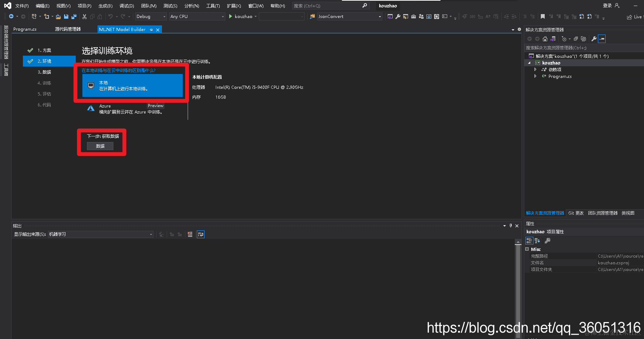Collapse the Misc property category
644x339 pixels.
pyautogui.click(x=527, y=249)
